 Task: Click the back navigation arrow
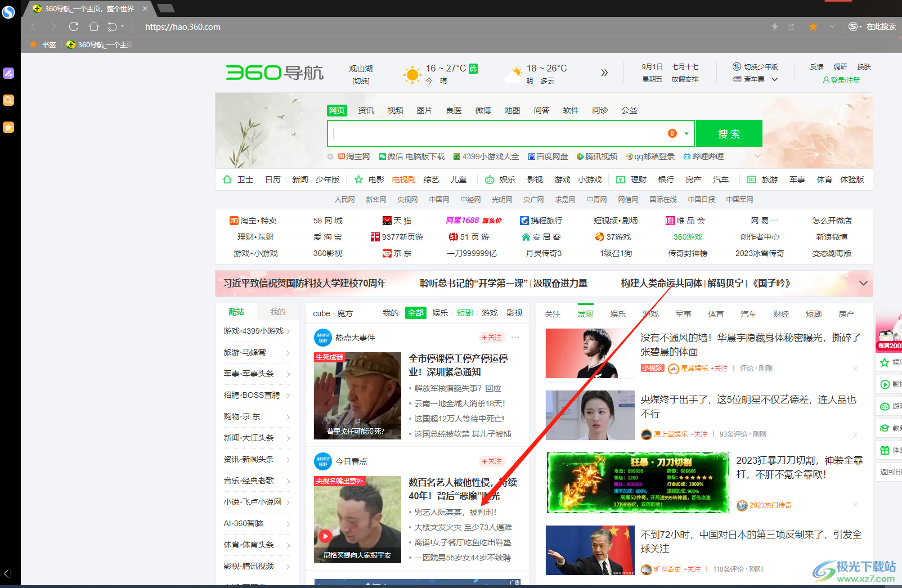click(34, 26)
